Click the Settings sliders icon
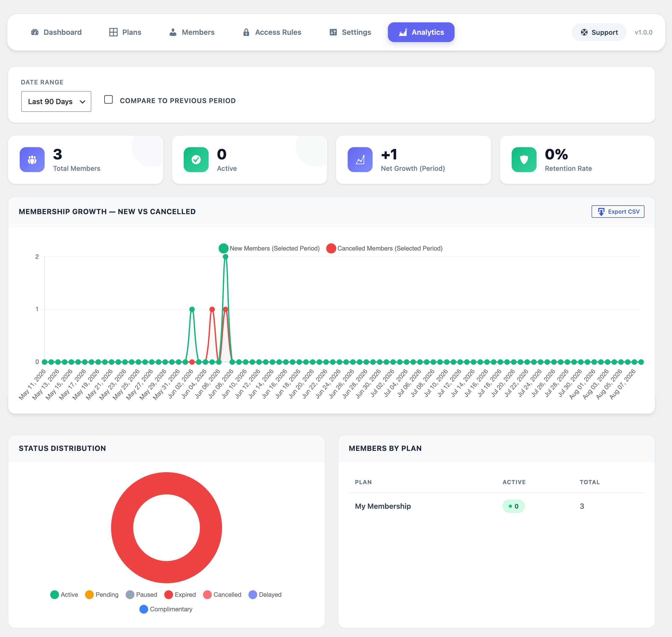 [x=333, y=32]
